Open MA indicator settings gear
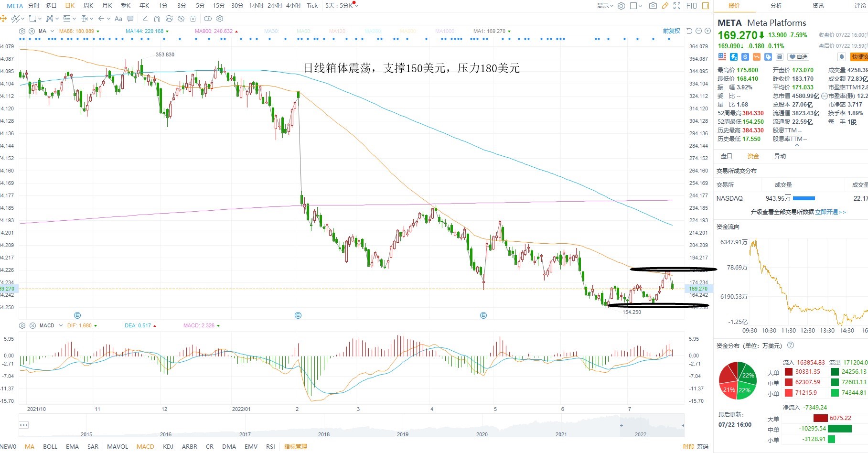Screen dimensions: 868x453 tap(22, 31)
